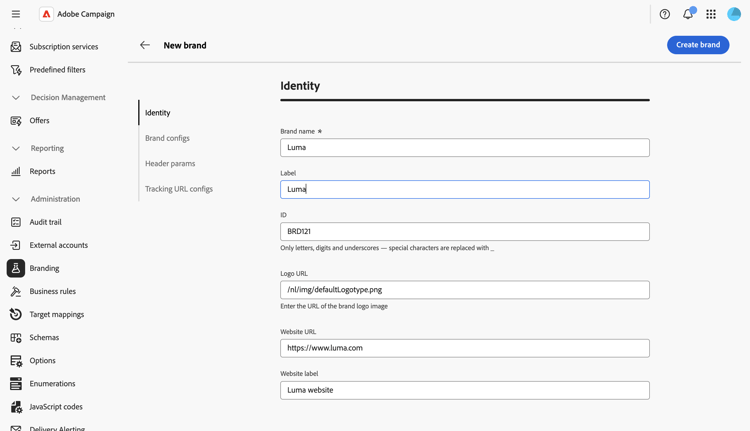The height and width of the screenshot is (431, 750).
Task: Open the notifications bell icon
Action: (688, 14)
